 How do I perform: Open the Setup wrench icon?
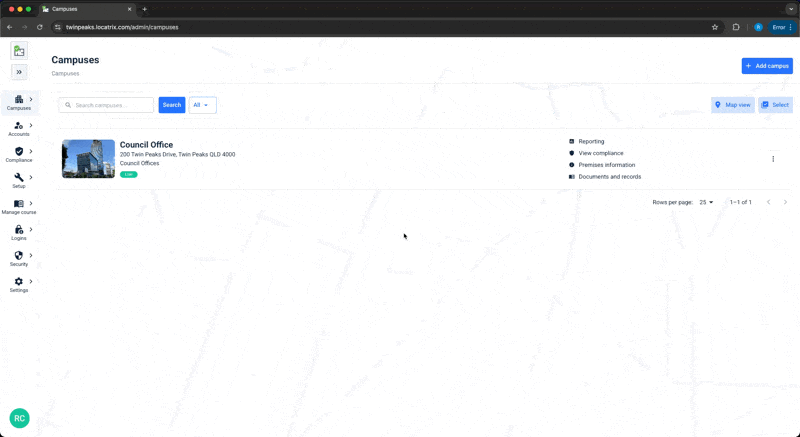(x=19, y=177)
